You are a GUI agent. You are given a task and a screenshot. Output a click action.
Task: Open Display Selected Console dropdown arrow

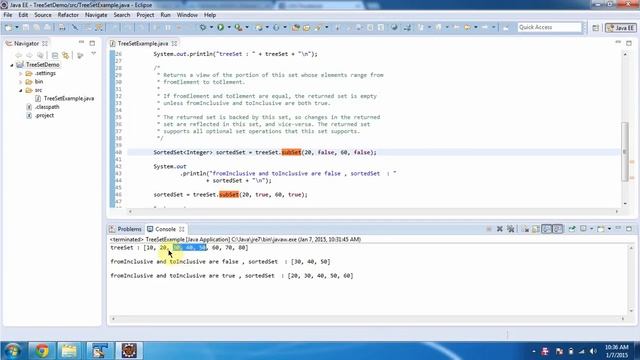pyautogui.click(x=591, y=229)
